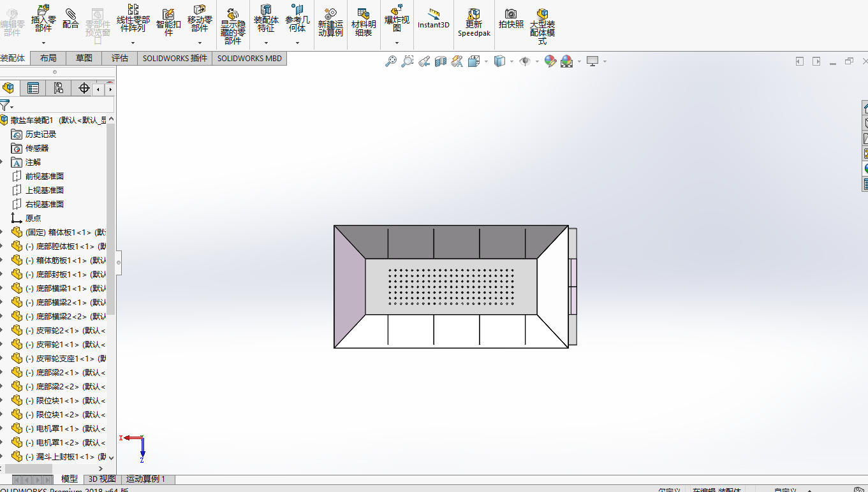This screenshot has height=492, width=868.
Task: Click the 插入零部件 toolbar icon
Action: click(x=43, y=18)
